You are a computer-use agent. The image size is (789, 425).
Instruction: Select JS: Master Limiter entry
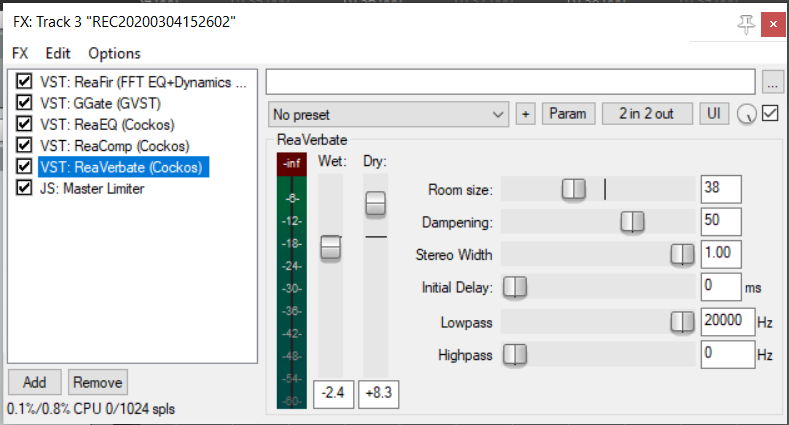point(92,189)
